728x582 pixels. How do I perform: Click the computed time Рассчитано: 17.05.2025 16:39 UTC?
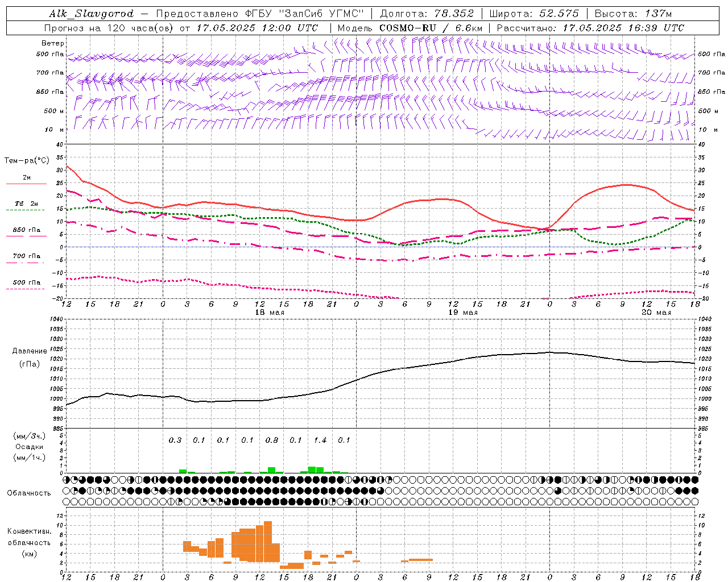pyautogui.click(x=590, y=28)
